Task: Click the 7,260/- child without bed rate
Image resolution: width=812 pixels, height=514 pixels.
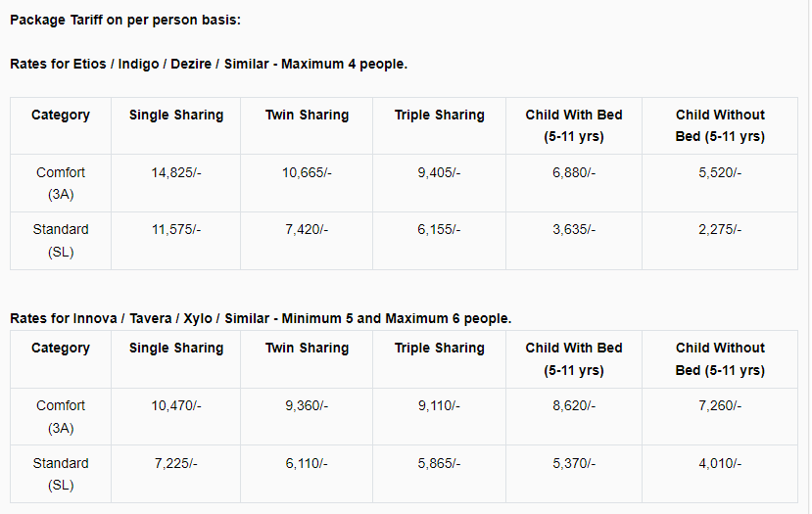Action: (720, 405)
